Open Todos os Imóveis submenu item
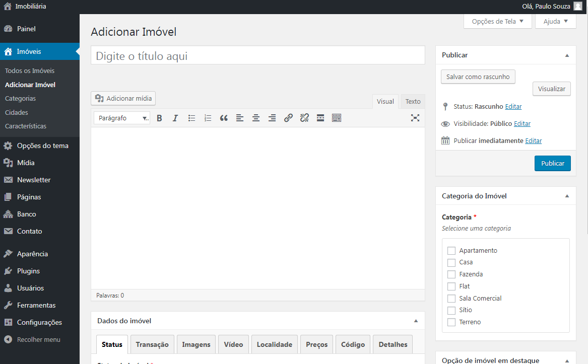 click(30, 71)
